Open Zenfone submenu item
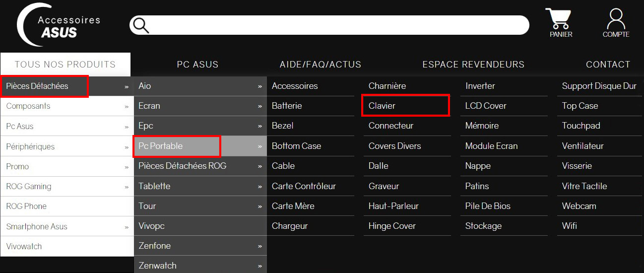Viewport: 644px width, 273px height. [x=200, y=246]
